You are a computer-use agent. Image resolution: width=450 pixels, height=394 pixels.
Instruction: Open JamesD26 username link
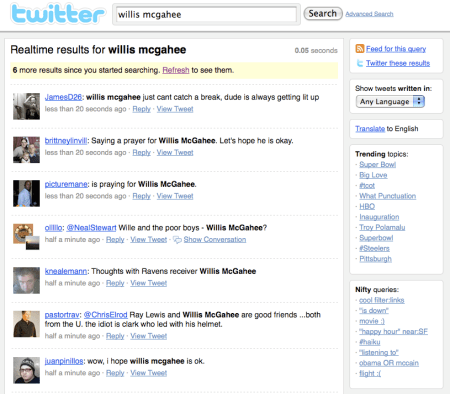[x=63, y=97]
